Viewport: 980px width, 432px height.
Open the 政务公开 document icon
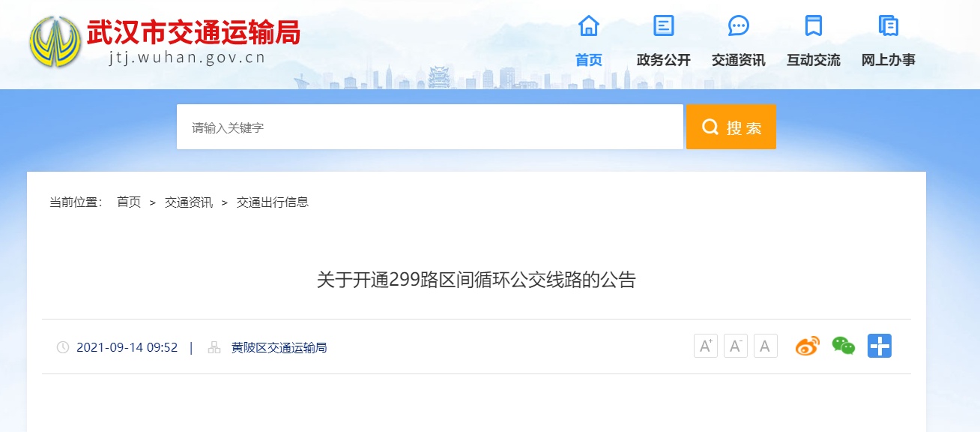tap(664, 25)
